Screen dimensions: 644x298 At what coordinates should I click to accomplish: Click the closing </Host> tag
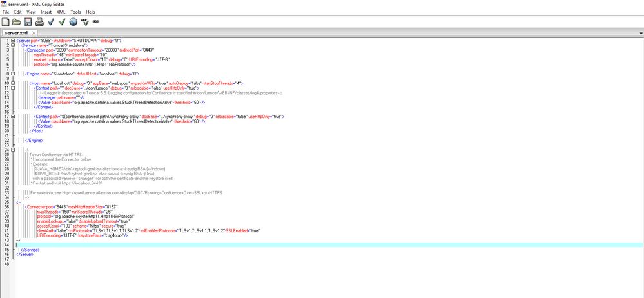[36, 131]
